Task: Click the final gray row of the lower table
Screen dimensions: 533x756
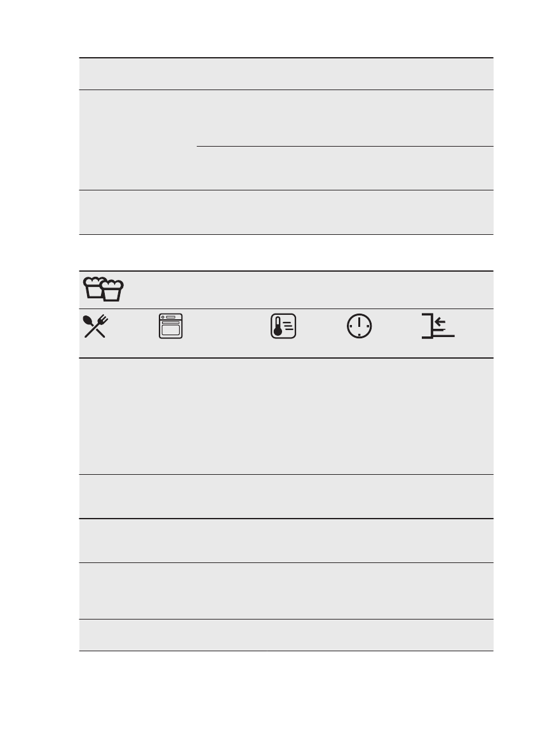Action: [x=286, y=635]
